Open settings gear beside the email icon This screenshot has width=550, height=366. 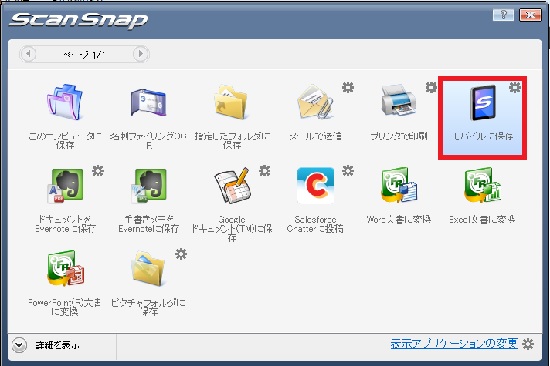348,87
